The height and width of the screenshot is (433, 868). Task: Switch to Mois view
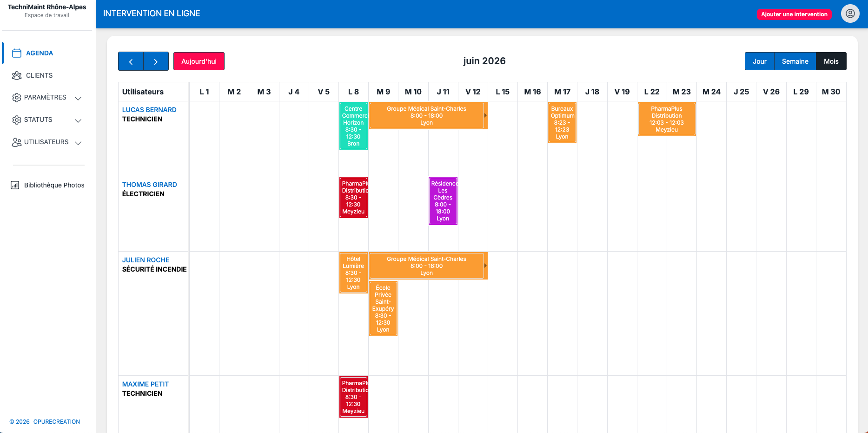[831, 61]
